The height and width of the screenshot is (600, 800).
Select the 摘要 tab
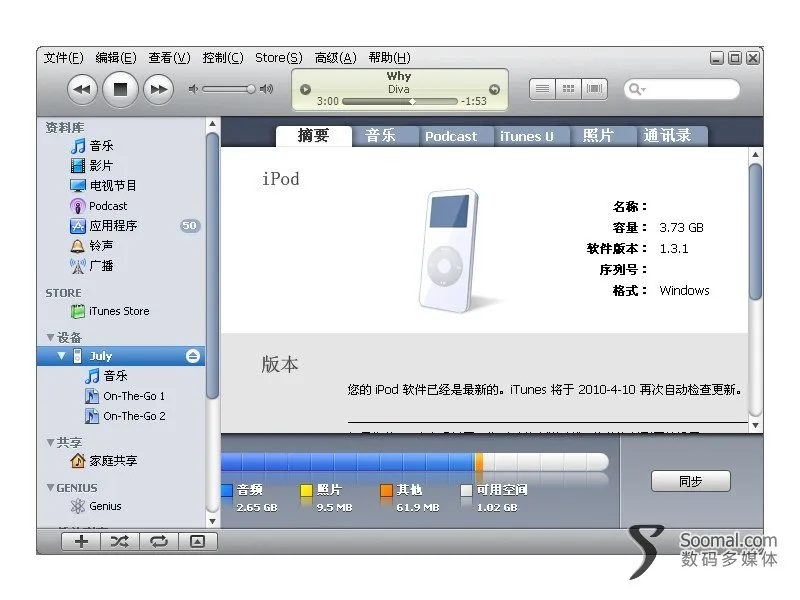pyautogui.click(x=313, y=136)
